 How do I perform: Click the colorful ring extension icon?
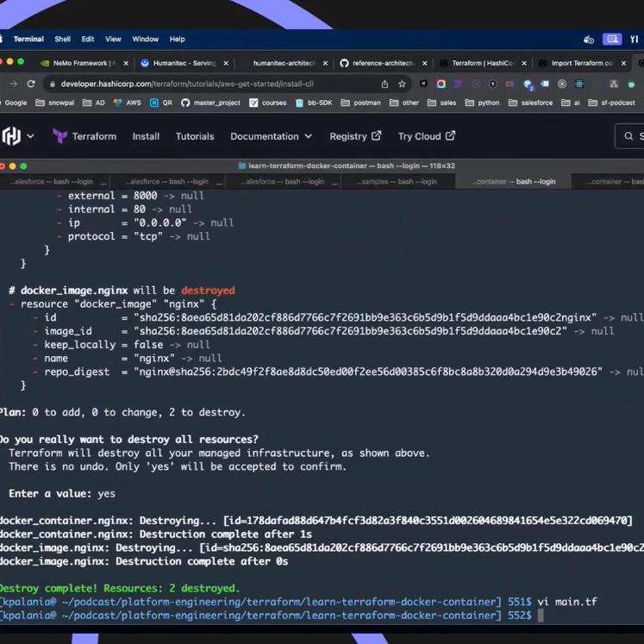441,84
